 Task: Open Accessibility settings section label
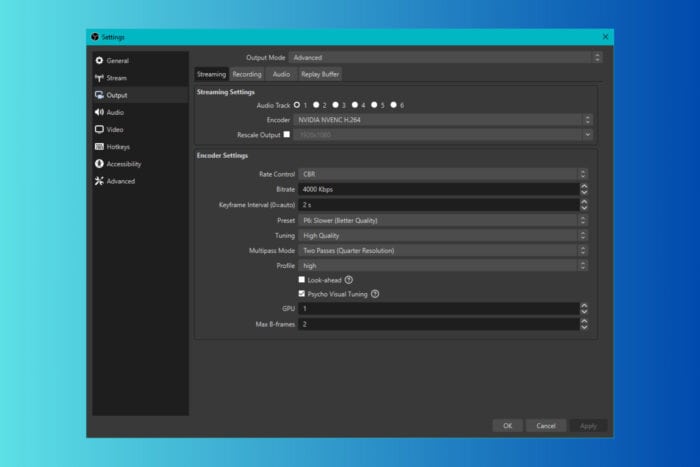(124, 164)
